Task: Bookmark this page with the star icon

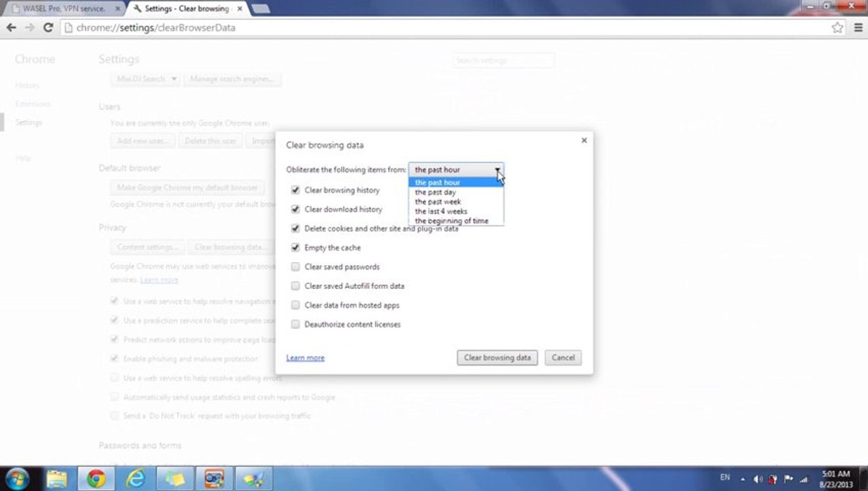Action: (837, 28)
